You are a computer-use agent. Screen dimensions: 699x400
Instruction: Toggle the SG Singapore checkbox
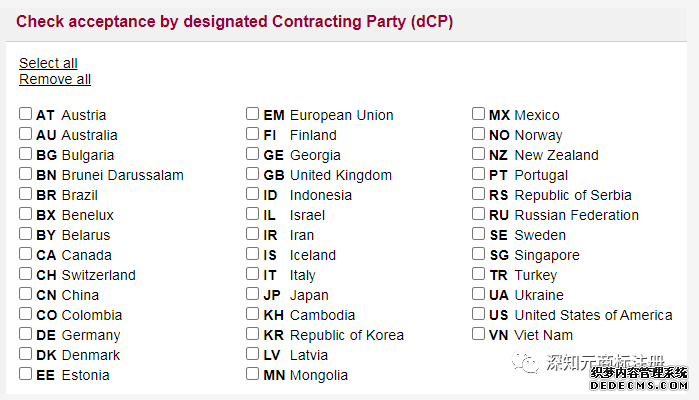[x=478, y=254]
